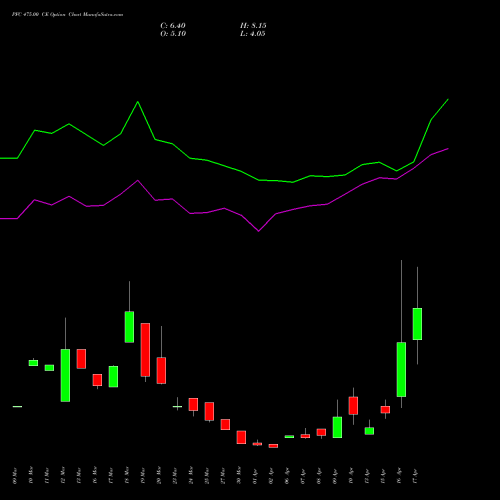Image resolution: width=500 pixels, height=500 pixels.
Task: Click the 17 Apr date label
Action: pyautogui.click(x=415, y=476)
